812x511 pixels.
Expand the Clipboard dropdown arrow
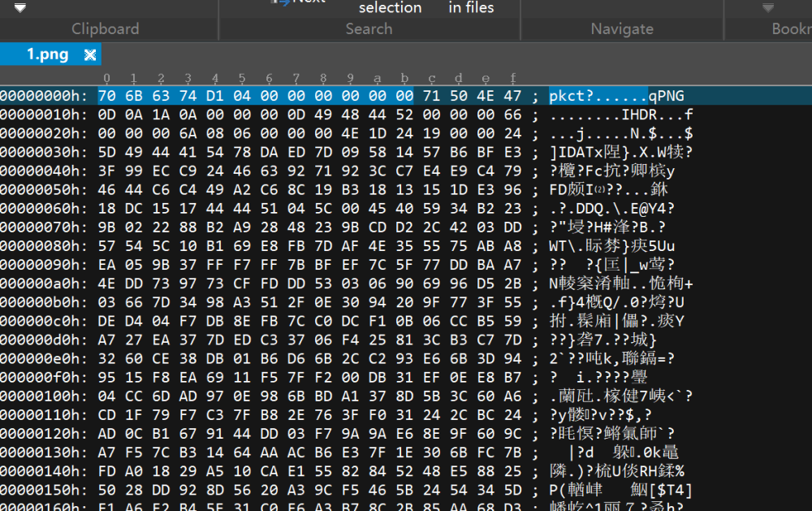pos(20,8)
